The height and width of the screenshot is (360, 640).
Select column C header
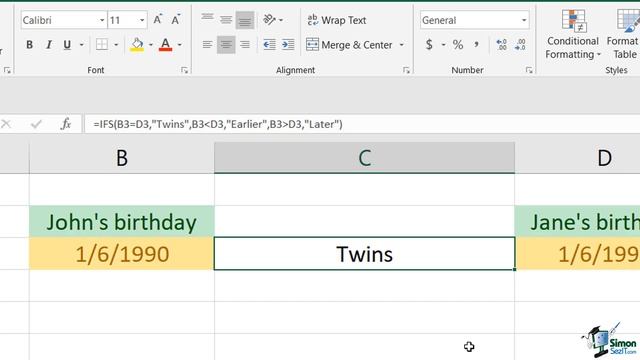click(x=364, y=158)
